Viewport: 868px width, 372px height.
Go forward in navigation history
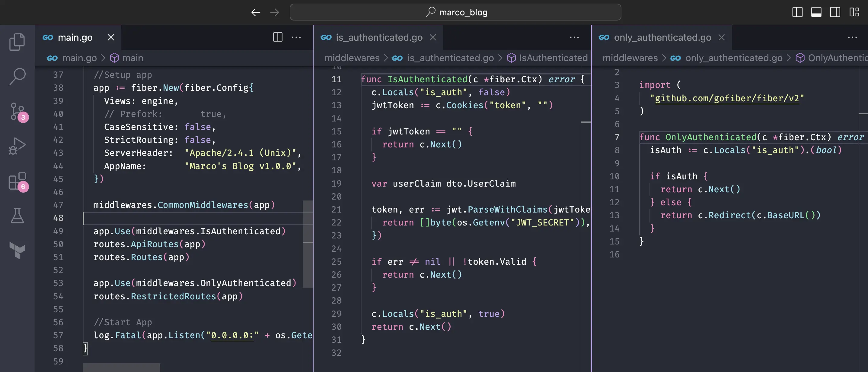tap(275, 12)
